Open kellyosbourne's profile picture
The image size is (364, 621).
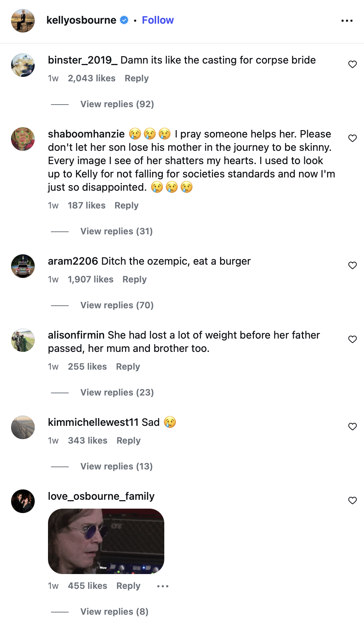coord(23,21)
